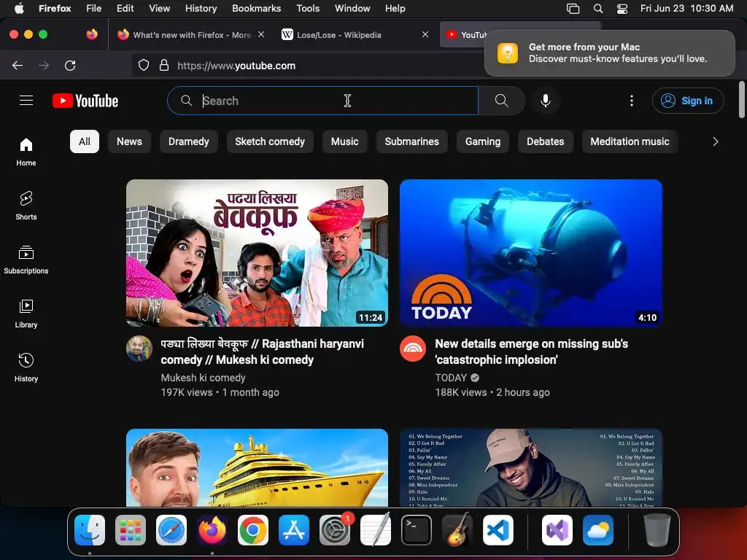Go to Home in sidebar
Image resolution: width=747 pixels, height=560 pixels.
pos(26,152)
